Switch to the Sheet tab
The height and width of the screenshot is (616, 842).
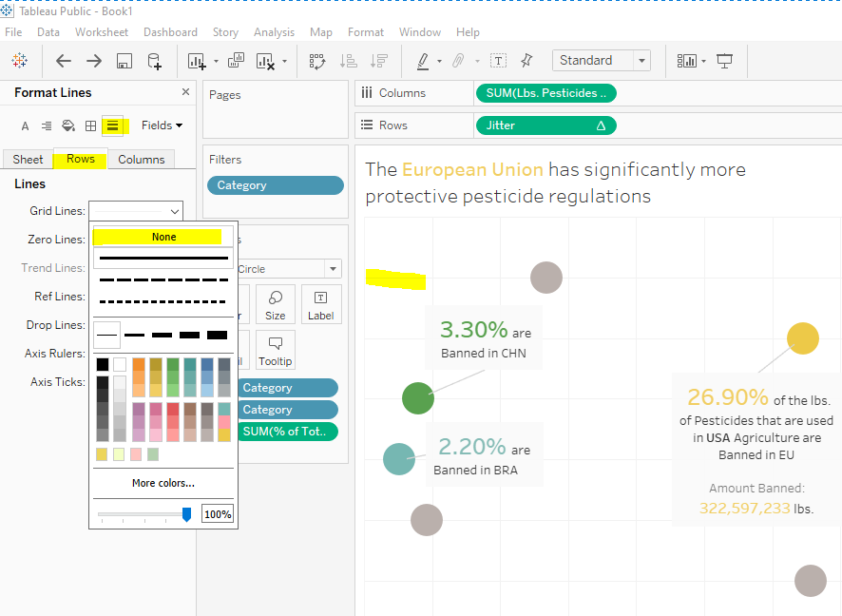click(28, 159)
